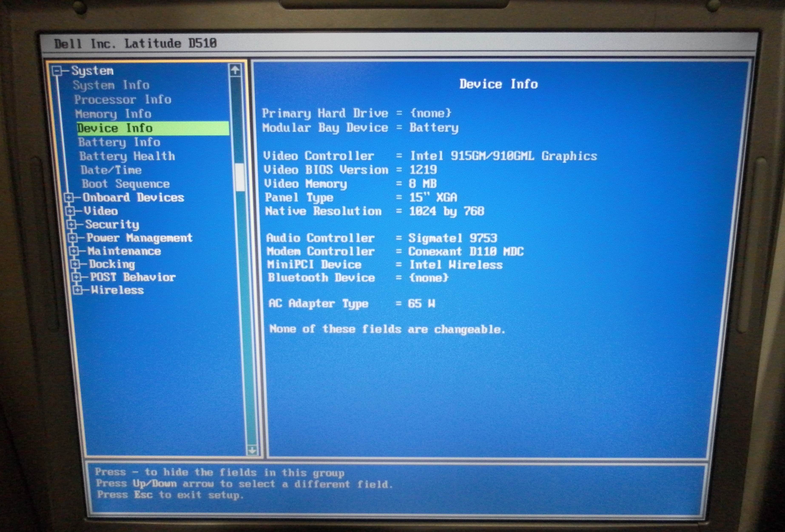Open Date/Time entry
785x532 pixels.
pyautogui.click(x=111, y=170)
